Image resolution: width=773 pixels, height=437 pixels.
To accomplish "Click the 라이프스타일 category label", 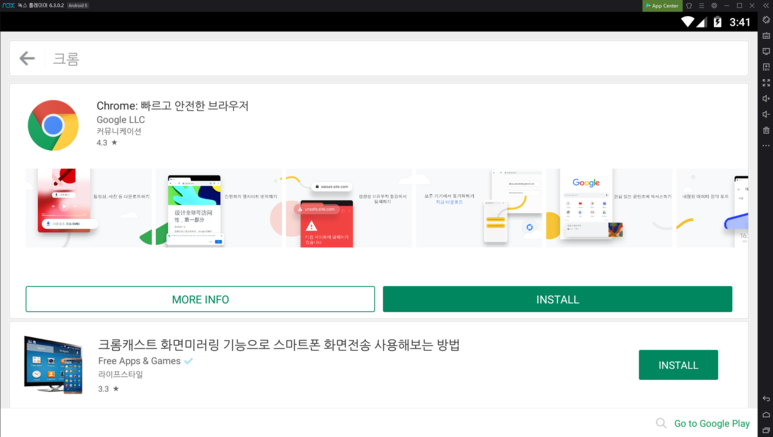I will [x=120, y=374].
